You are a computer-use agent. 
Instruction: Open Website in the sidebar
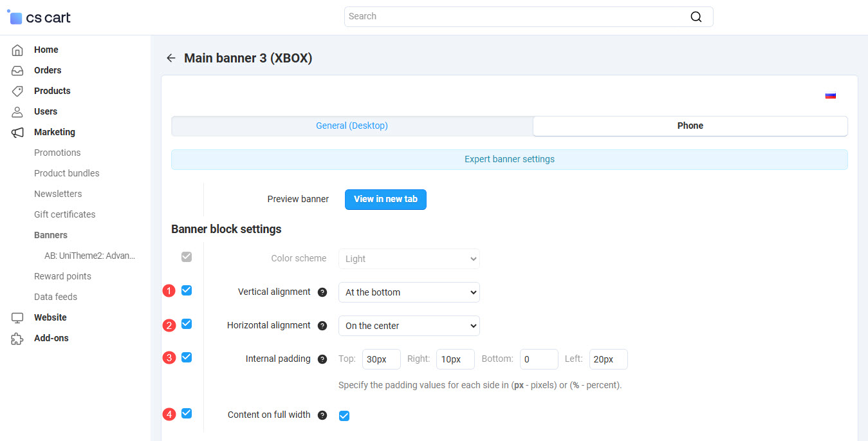pyautogui.click(x=50, y=317)
